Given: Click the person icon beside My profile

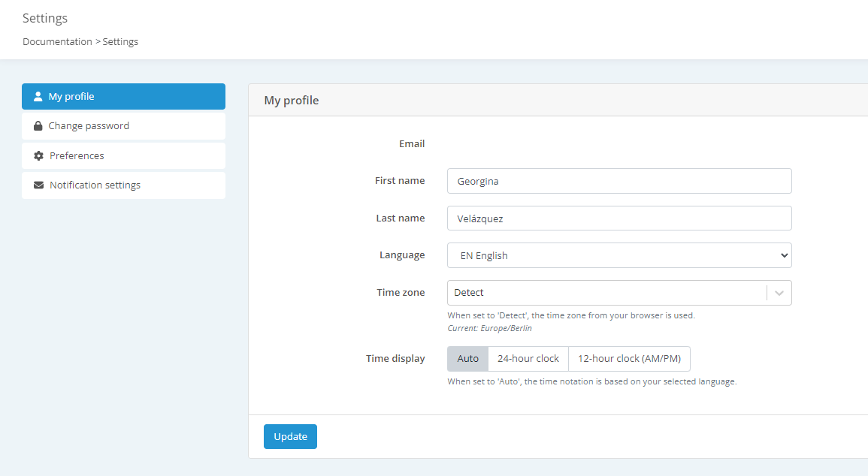Looking at the screenshot, I should 38,96.
